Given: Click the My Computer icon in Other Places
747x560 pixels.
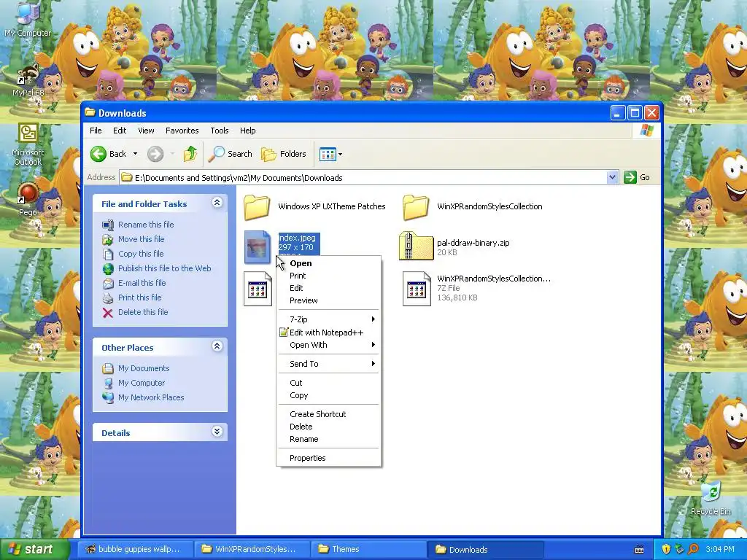Looking at the screenshot, I should (x=108, y=383).
